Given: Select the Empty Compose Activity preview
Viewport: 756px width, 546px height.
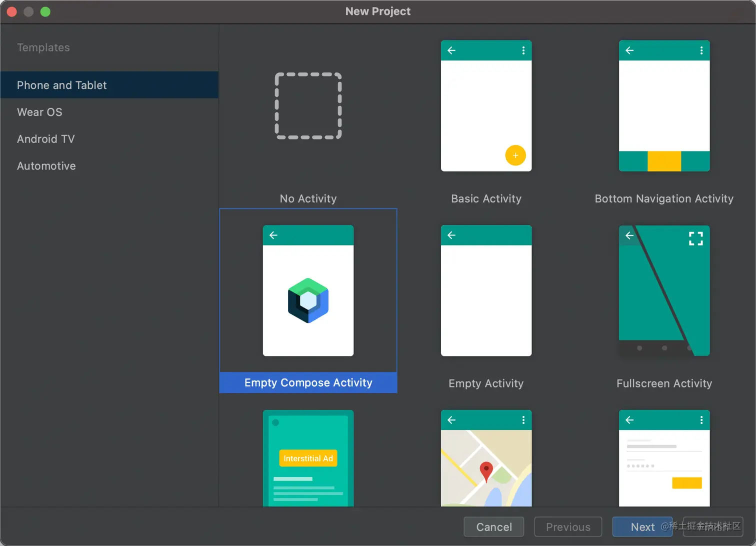Looking at the screenshot, I should pos(308,290).
